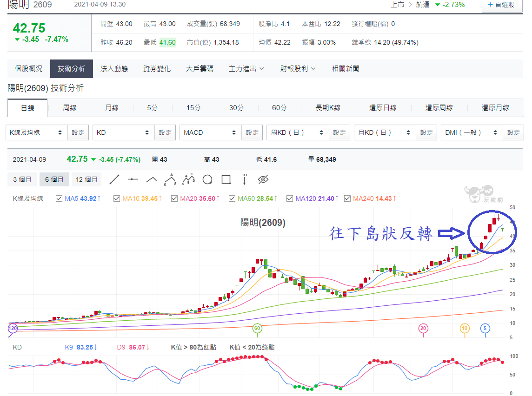Uncheck the MA60 moving average checkbox

click(232, 198)
